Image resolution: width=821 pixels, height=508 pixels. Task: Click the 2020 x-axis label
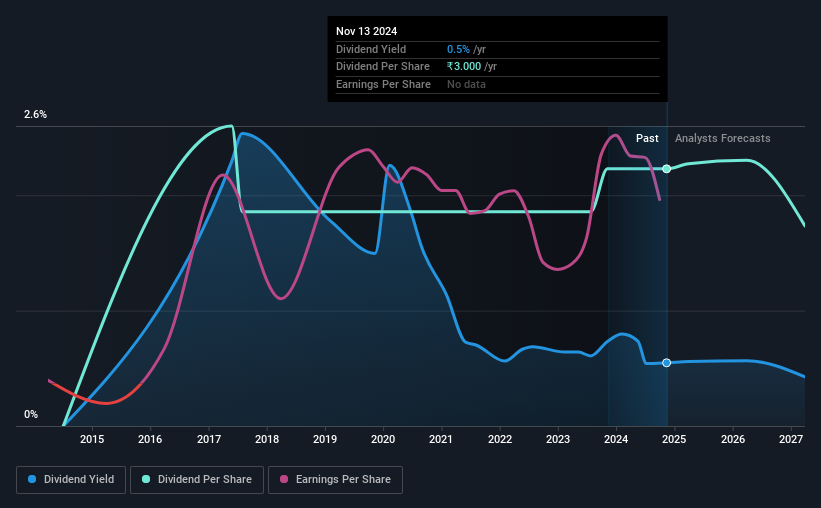[x=383, y=439]
